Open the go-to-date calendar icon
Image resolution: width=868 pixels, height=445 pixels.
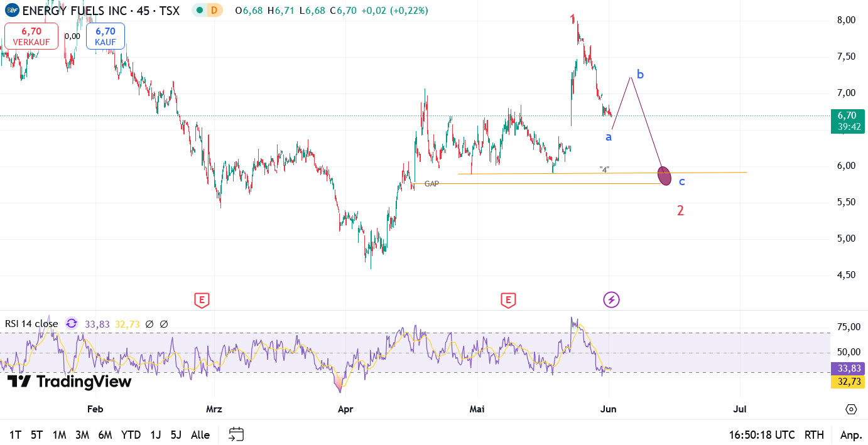click(236, 434)
